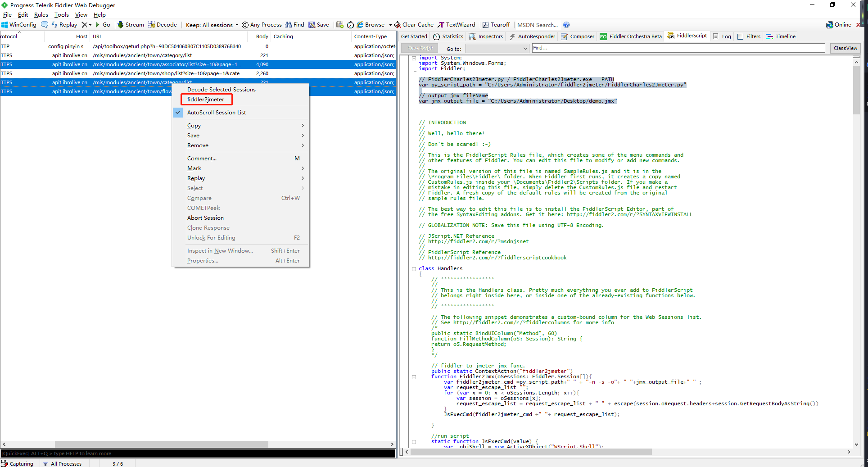868x467 pixels.
Task: Click the camera screenshot icon
Action: [340, 25]
